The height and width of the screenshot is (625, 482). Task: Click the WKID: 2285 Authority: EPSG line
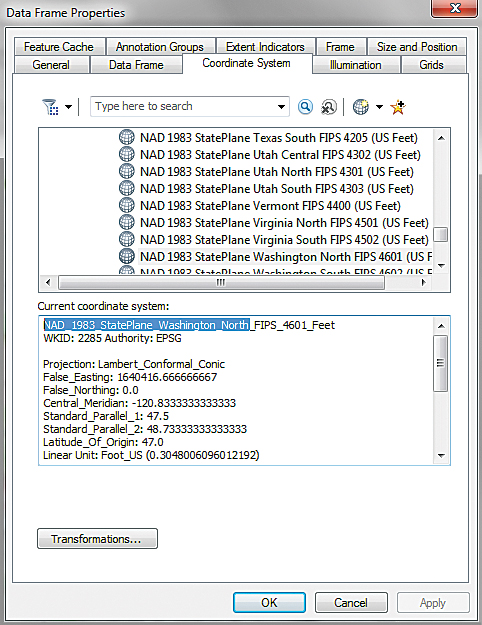coord(112,338)
